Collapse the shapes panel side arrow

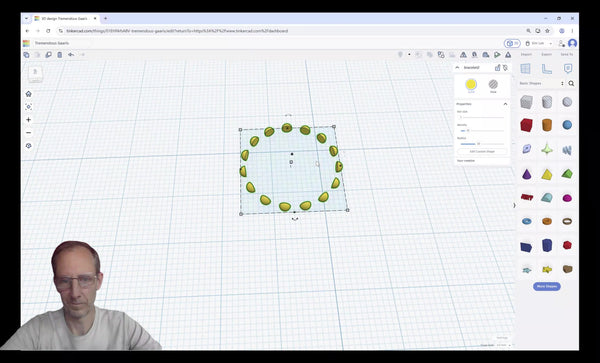514,205
